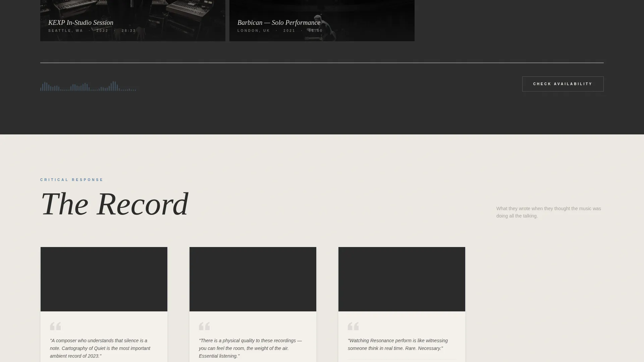
Task: Click the quotation mark icon above the physical quality quote
Action: [x=204, y=326]
